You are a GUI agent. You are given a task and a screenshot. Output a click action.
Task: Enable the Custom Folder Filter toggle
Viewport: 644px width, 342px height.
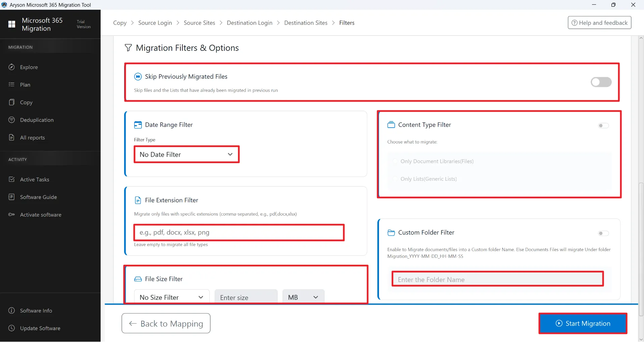(603, 233)
